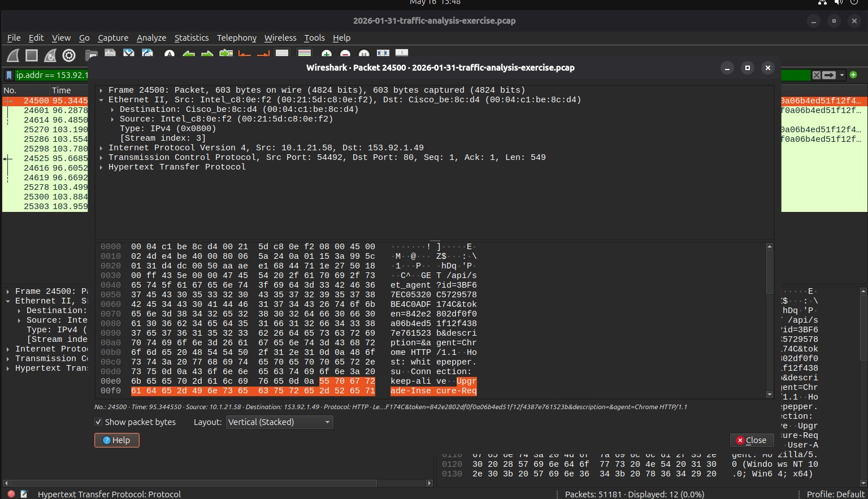Reload this capture file toolbar icon
This screenshot has height=499, width=868.
(147, 54)
